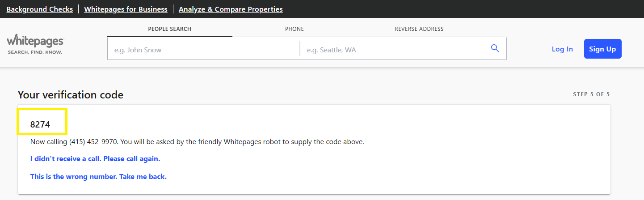Switch to the Reverse Address tab
This screenshot has height=200, width=644.
[419, 29]
